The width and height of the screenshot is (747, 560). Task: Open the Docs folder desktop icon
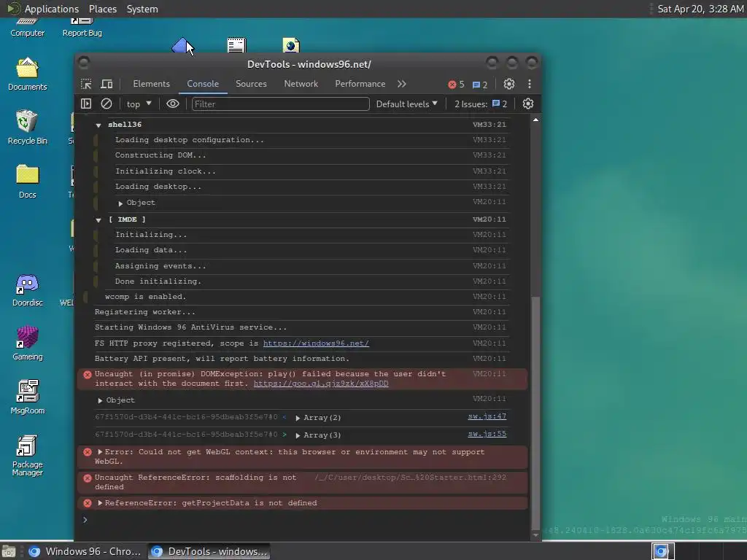27,182
